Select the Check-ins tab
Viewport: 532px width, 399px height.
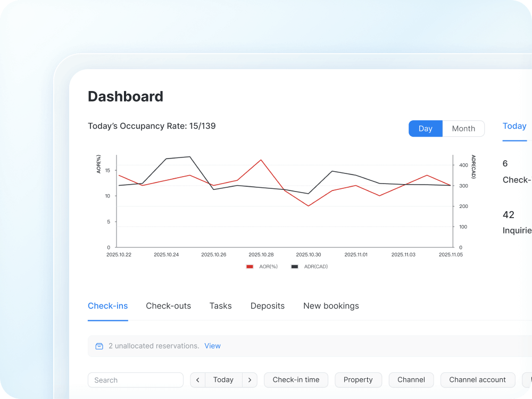[108, 306]
